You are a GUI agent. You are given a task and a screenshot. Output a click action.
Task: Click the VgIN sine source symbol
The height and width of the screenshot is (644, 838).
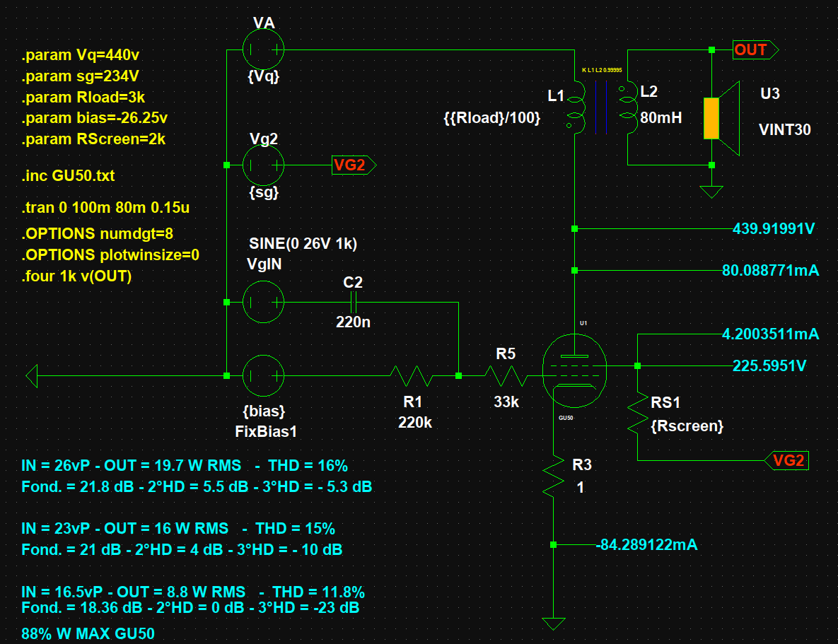coord(264,303)
